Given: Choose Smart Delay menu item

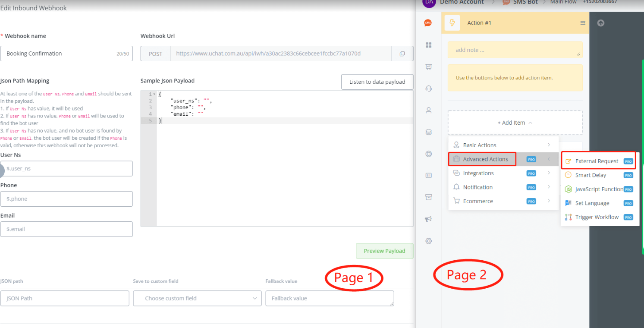Looking at the screenshot, I should tap(591, 175).
